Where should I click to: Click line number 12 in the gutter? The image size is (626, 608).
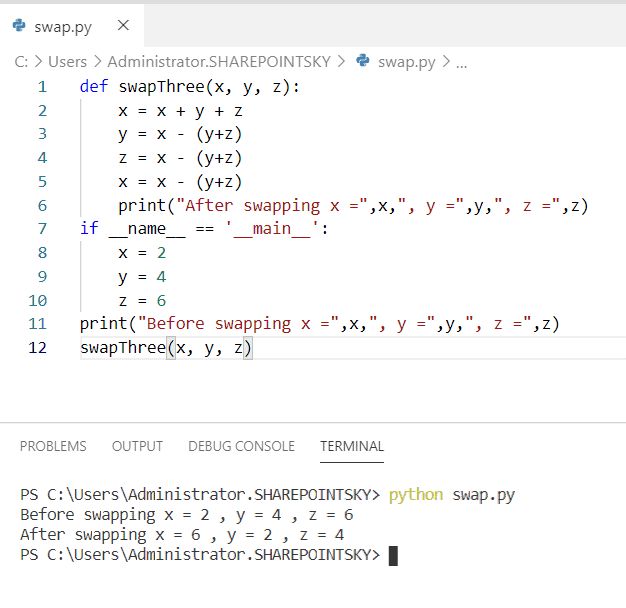click(38, 348)
